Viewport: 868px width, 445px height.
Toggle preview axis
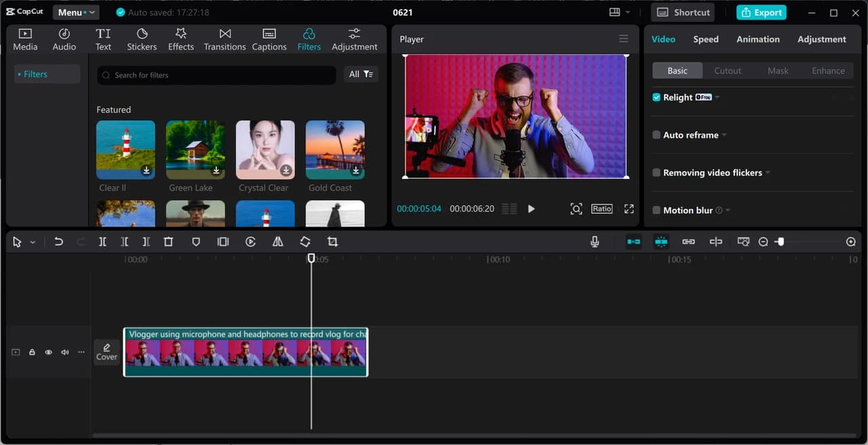pos(716,241)
